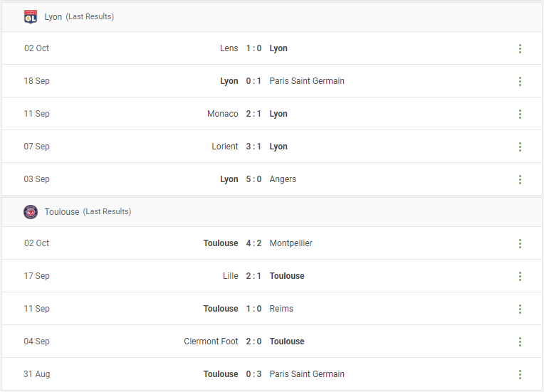Viewport: 544px width, 392px height.
Task: Click bold Toulouse in the Montpellier match row
Action: click(x=221, y=243)
